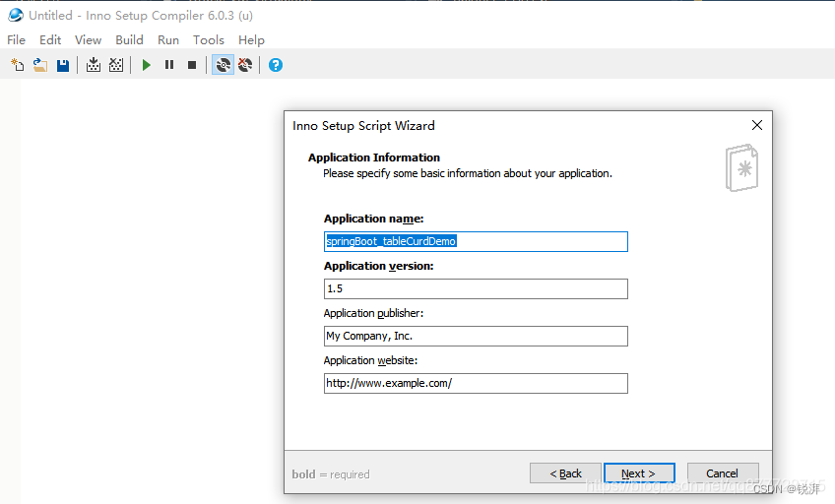Click the 'Application website:' label
835x504 pixels.
point(370,360)
